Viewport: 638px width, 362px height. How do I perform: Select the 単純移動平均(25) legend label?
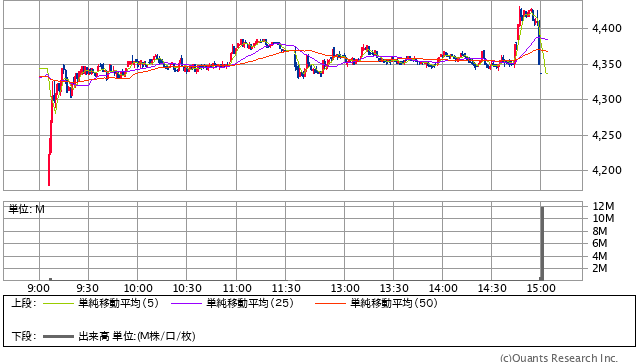click(250, 303)
